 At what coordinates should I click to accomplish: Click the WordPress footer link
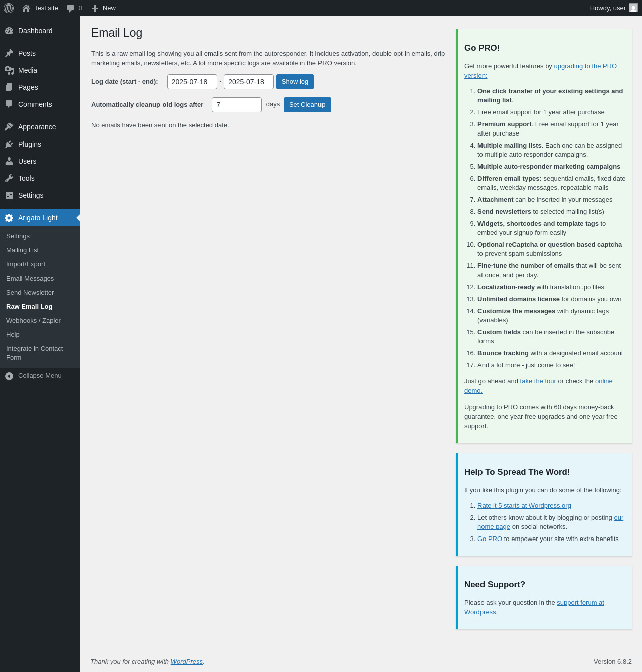(x=187, y=662)
